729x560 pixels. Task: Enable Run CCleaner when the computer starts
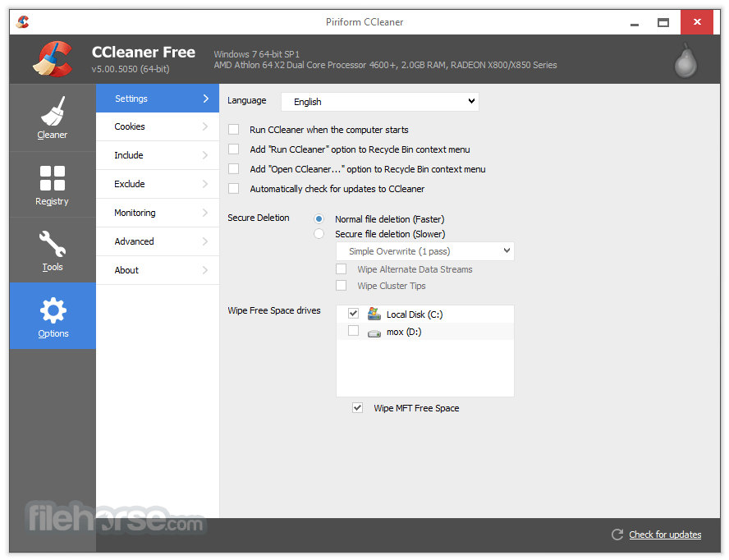(233, 129)
